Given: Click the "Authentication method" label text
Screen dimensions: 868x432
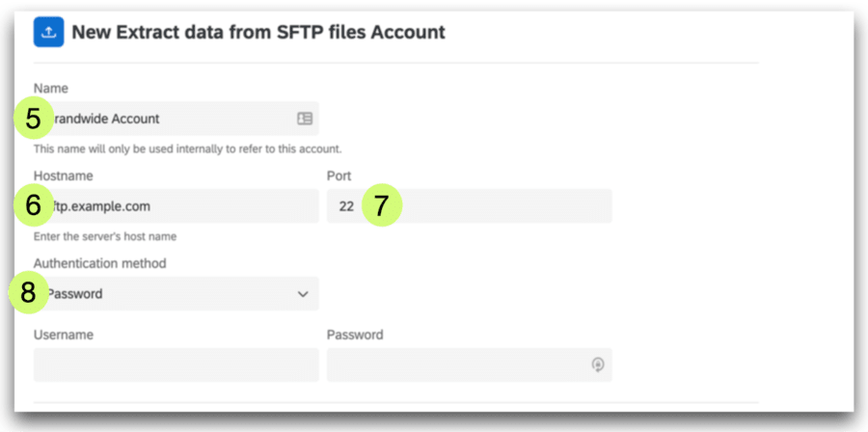Looking at the screenshot, I should pyautogui.click(x=99, y=263).
